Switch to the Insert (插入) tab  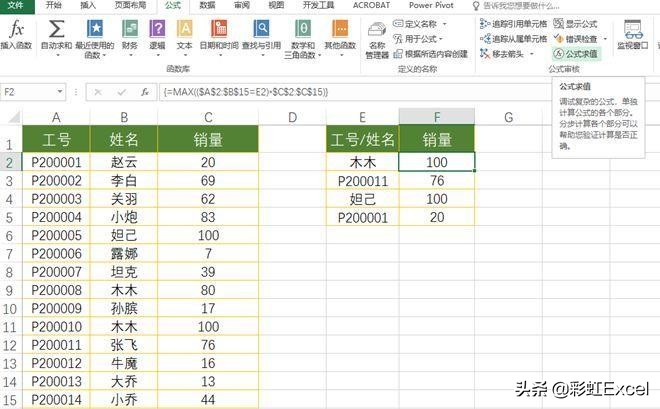pyautogui.click(x=88, y=5)
